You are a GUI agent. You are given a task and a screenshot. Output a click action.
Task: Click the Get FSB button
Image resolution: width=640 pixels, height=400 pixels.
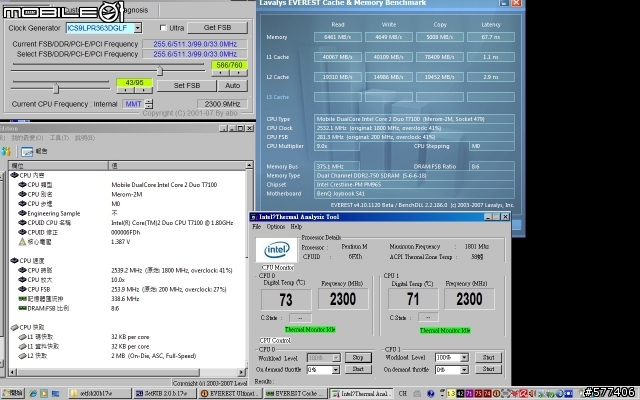217,27
